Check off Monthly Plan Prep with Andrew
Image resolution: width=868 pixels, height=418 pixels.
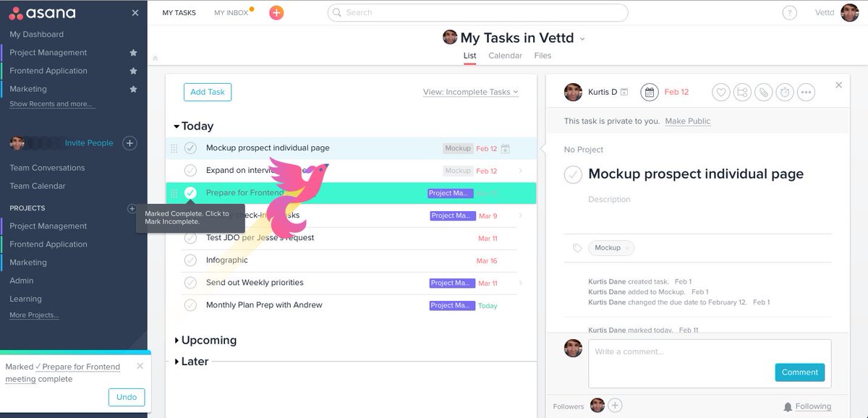[190, 305]
